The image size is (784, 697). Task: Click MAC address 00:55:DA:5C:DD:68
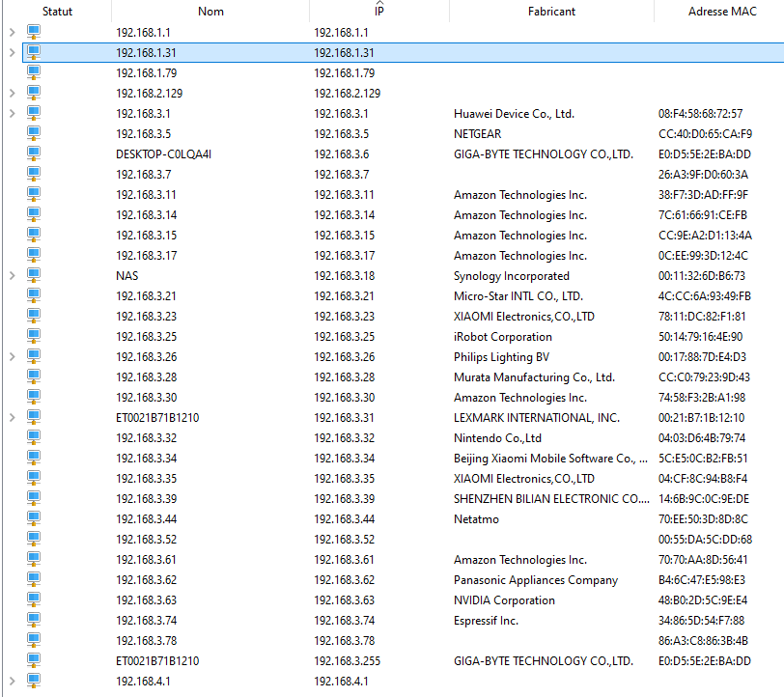click(x=705, y=540)
